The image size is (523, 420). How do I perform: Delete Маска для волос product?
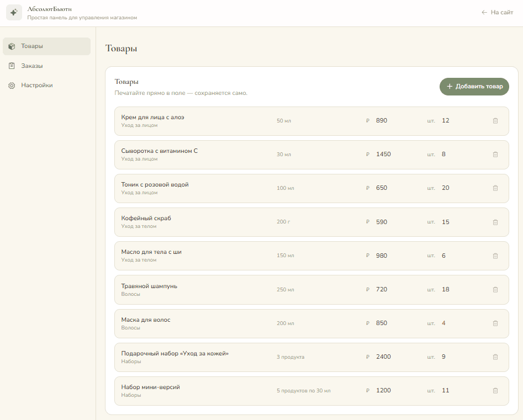point(495,323)
